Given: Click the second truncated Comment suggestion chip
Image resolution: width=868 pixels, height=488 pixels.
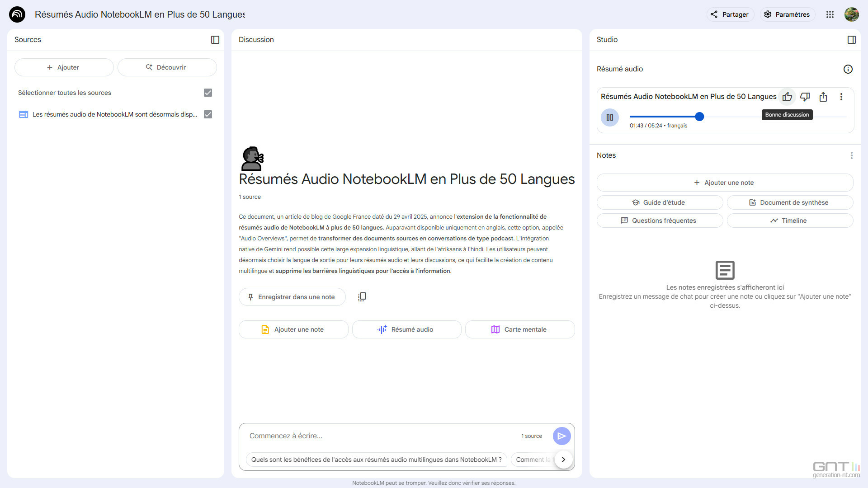Looking at the screenshot, I should click(x=533, y=460).
